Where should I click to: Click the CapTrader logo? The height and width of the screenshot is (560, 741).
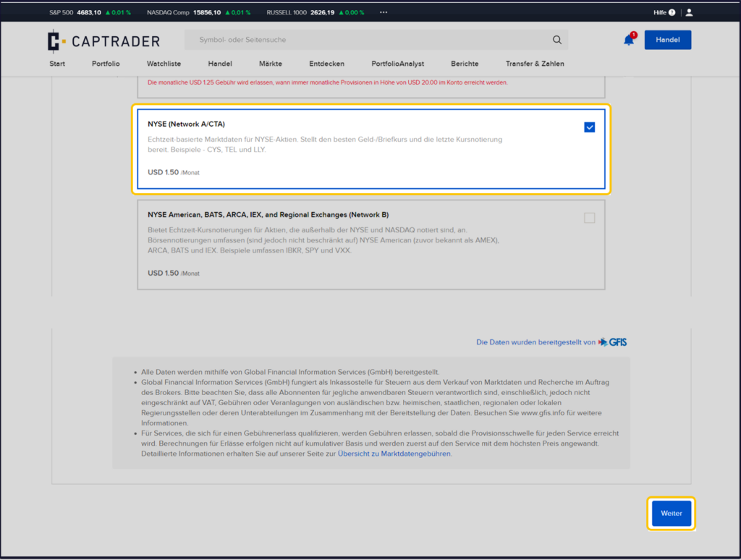[104, 41]
